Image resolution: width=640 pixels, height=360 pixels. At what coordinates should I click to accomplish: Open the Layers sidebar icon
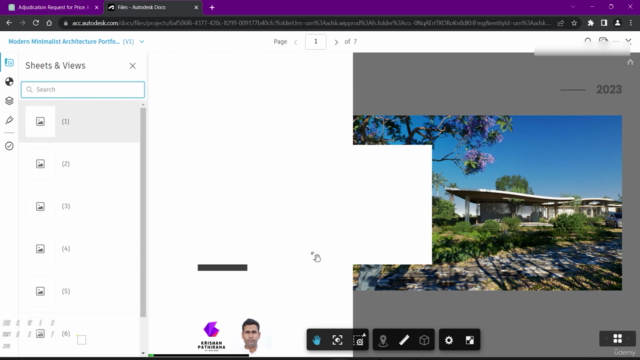[x=9, y=101]
